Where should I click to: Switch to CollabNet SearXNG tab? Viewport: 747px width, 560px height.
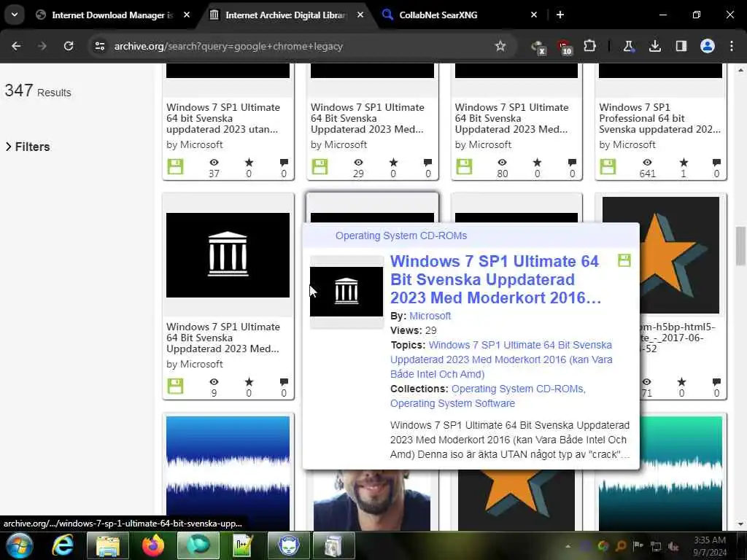[438, 15]
